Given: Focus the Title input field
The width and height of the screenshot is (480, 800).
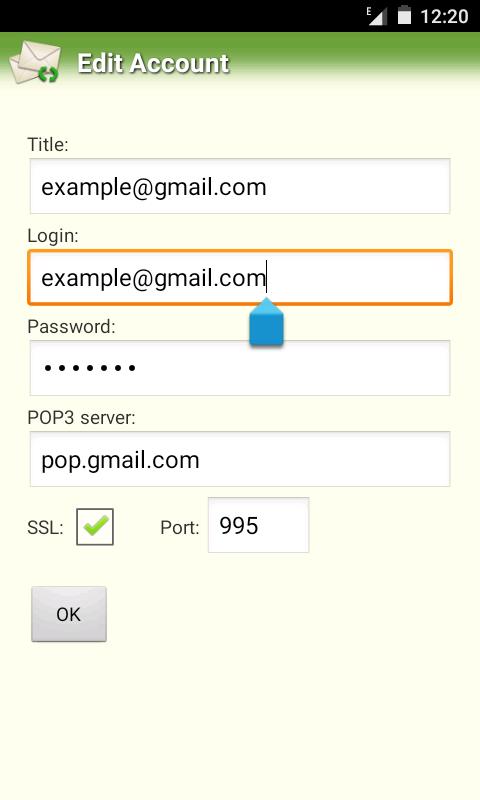Looking at the screenshot, I should (240, 186).
